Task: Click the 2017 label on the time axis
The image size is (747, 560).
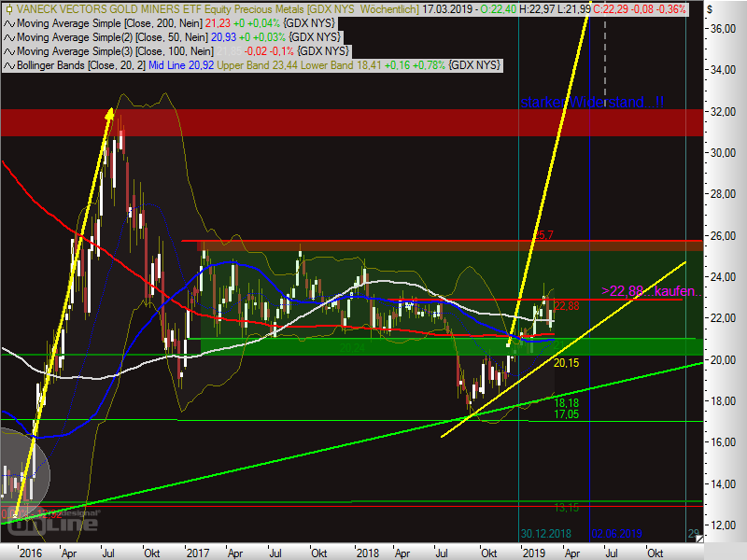Action: tap(198, 553)
